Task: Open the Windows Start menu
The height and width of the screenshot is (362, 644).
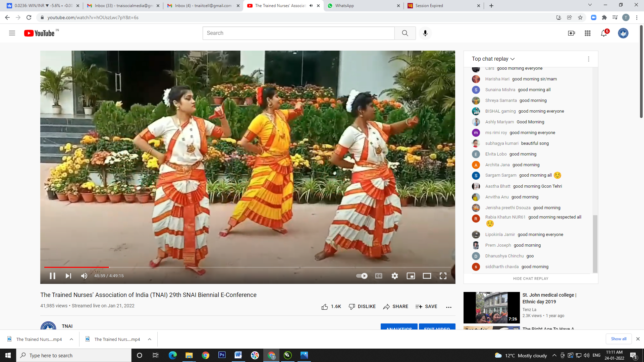Action: coord(8,355)
